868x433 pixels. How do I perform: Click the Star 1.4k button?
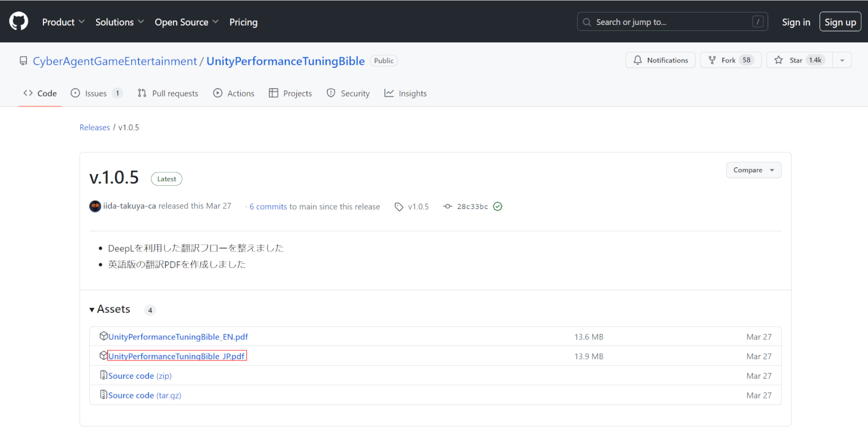799,60
